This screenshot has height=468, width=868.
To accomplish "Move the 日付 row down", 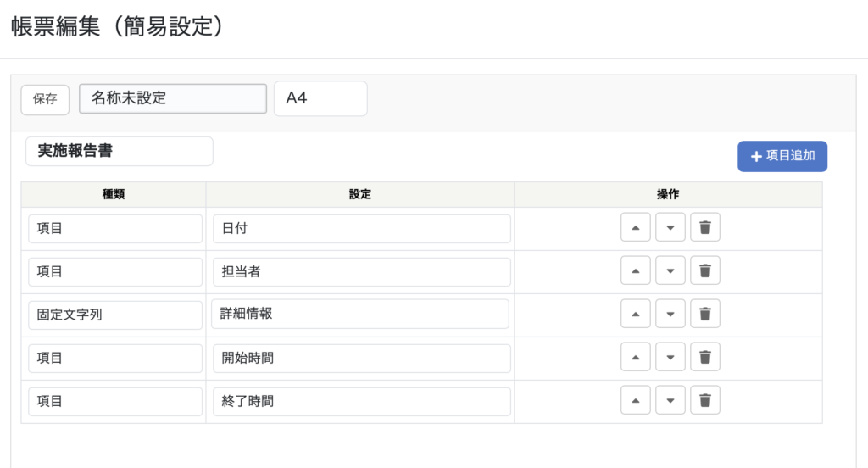I will (670, 228).
